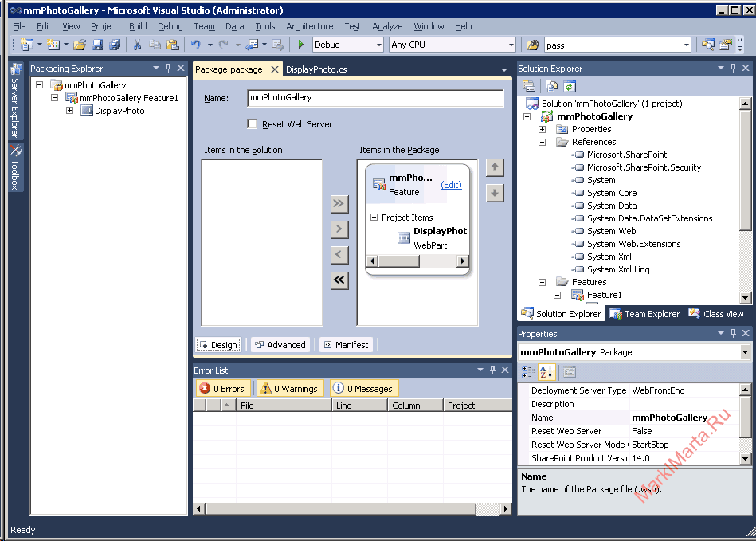Viewport: 756px width, 541px height.
Task: Open the Architecture menu
Action: (x=310, y=26)
